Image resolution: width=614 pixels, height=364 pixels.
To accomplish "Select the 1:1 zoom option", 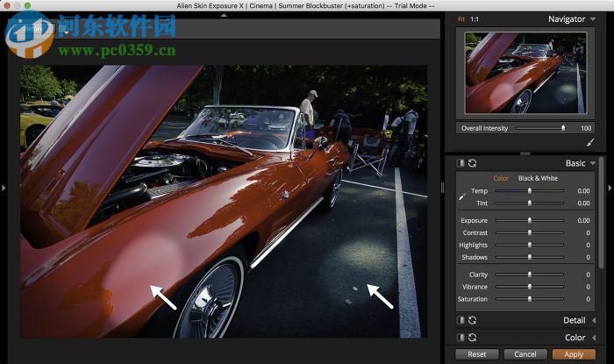I will coord(475,18).
